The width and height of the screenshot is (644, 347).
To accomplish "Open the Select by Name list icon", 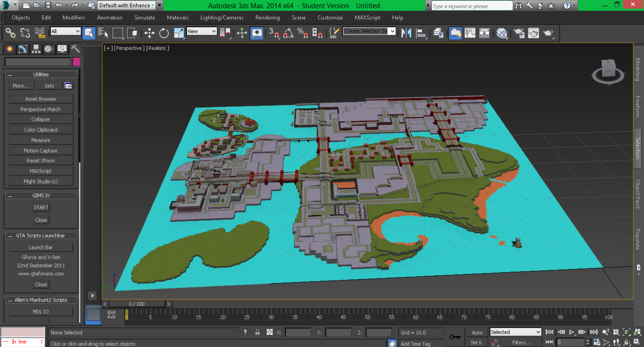I will coord(103,33).
